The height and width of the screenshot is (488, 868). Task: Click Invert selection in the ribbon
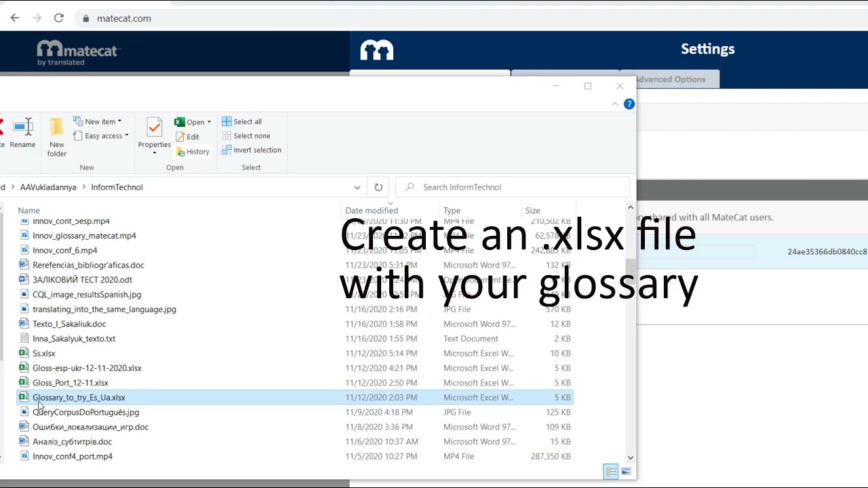(x=251, y=150)
